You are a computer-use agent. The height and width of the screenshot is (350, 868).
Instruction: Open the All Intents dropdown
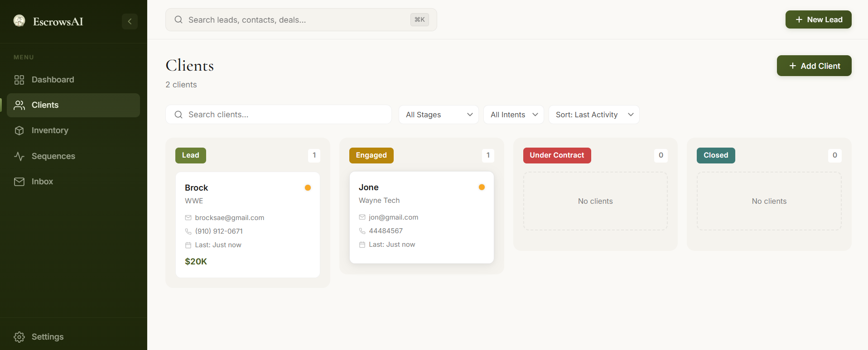click(513, 115)
